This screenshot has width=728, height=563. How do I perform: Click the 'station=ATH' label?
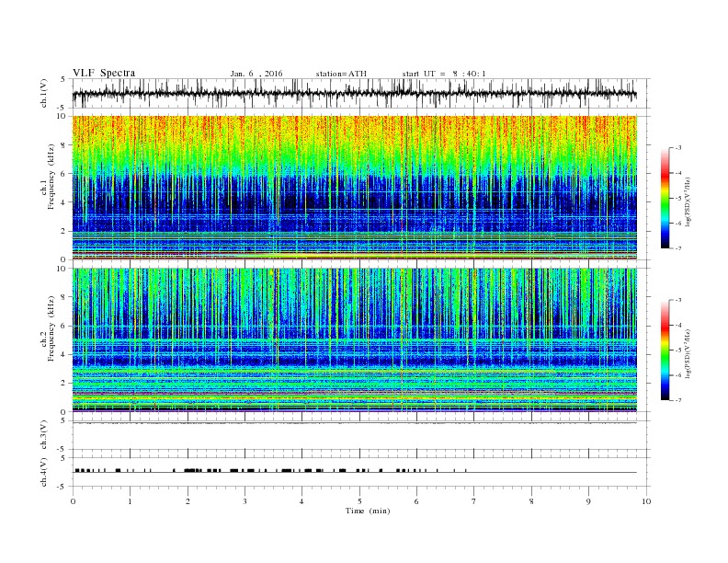pyautogui.click(x=341, y=74)
